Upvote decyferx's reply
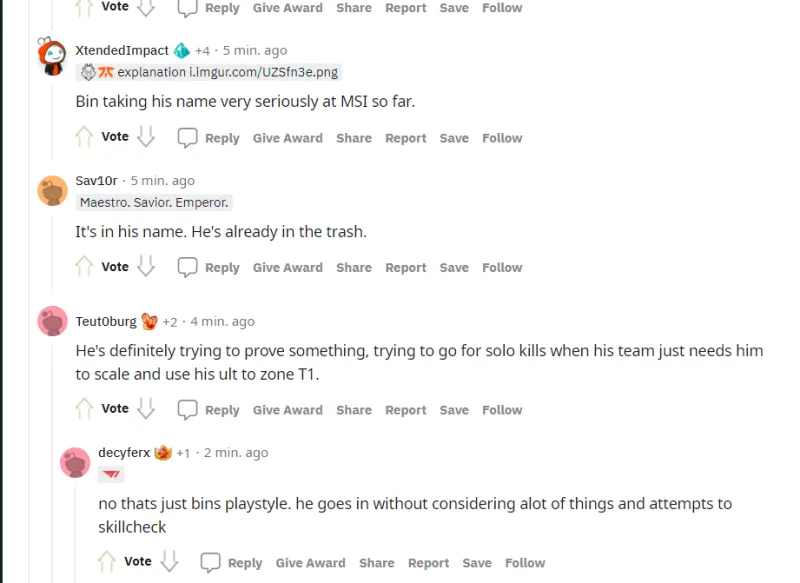 pyautogui.click(x=108, y=562)
